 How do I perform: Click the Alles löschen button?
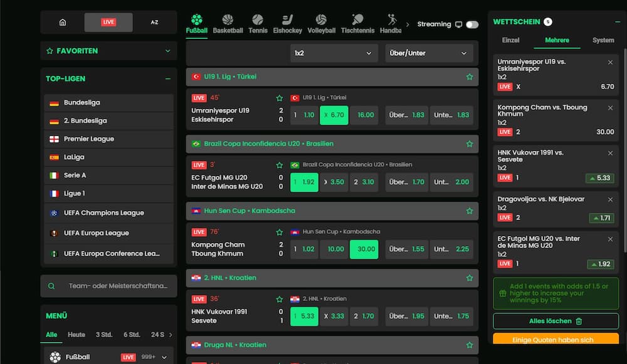(x=556, y=321)
